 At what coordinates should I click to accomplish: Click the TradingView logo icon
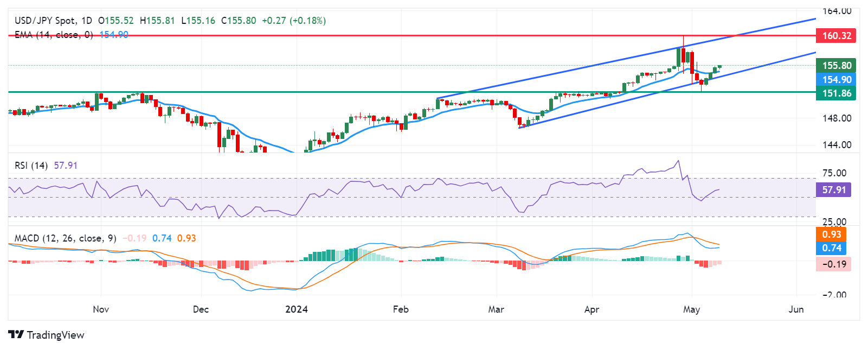16,335
